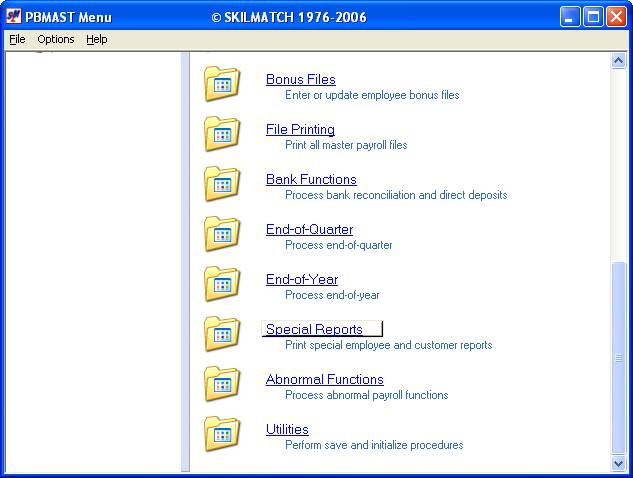The width and height of the screenshot is (633, 478).
Task: Follow the End-of-Year link
Action: [x=302, y=279]
